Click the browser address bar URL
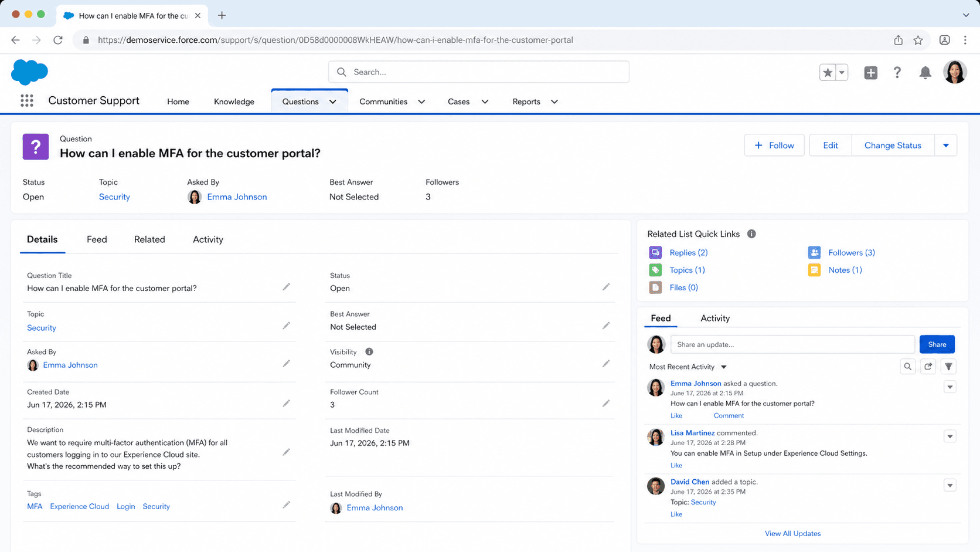The height and width of the screenshot is (552, 980). 335,40
